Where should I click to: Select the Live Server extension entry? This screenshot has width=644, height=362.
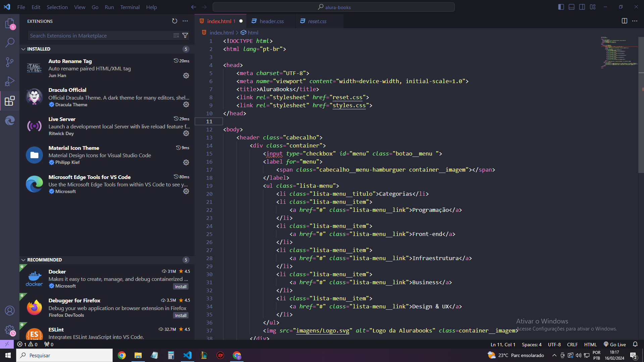(x=107, y=126)
